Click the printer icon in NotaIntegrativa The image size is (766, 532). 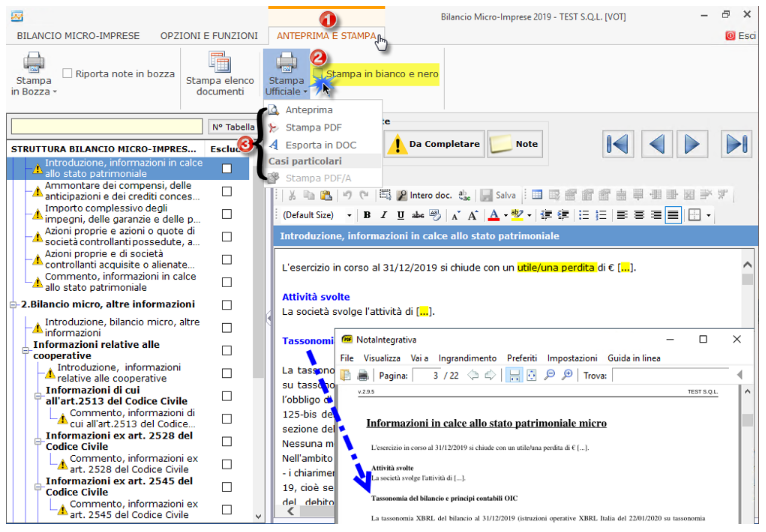click(362, 375)
